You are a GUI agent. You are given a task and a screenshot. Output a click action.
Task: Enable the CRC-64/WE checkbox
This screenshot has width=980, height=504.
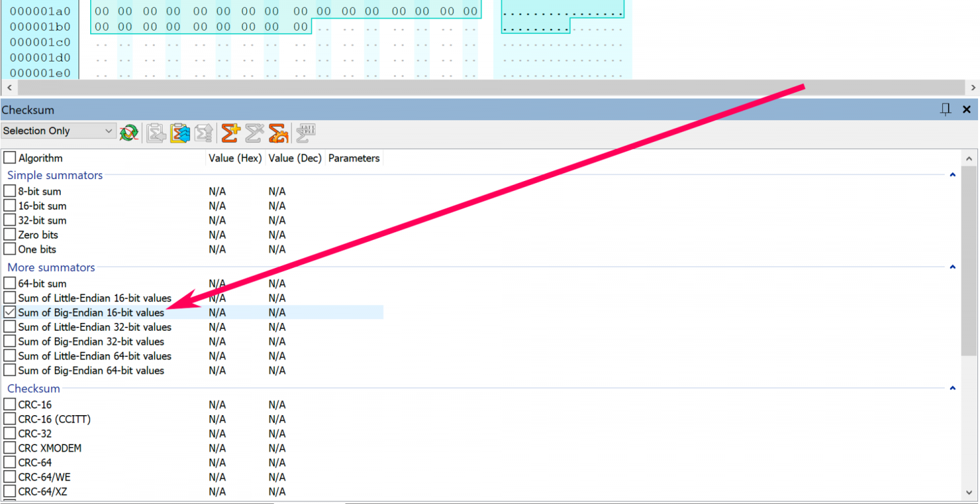click(10, 477)
